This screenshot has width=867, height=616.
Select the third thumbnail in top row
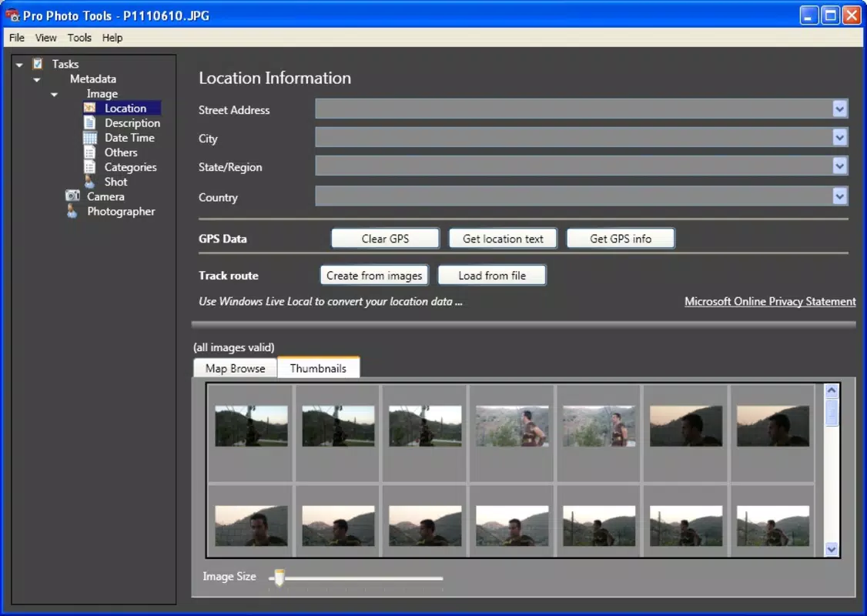pos(425,426)
